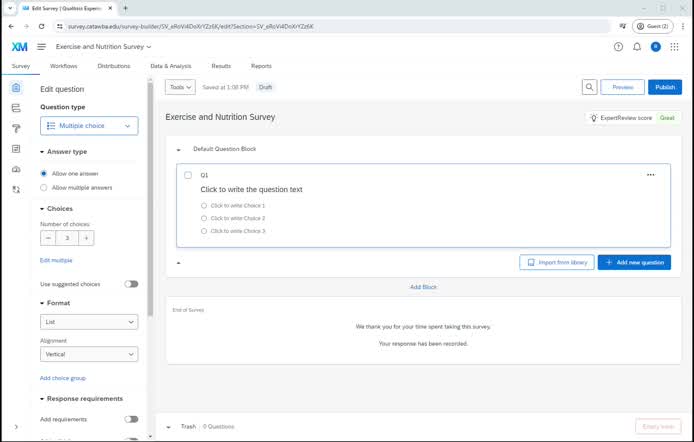
Task: Open the Translations sidebar icon
Action: 16,189
